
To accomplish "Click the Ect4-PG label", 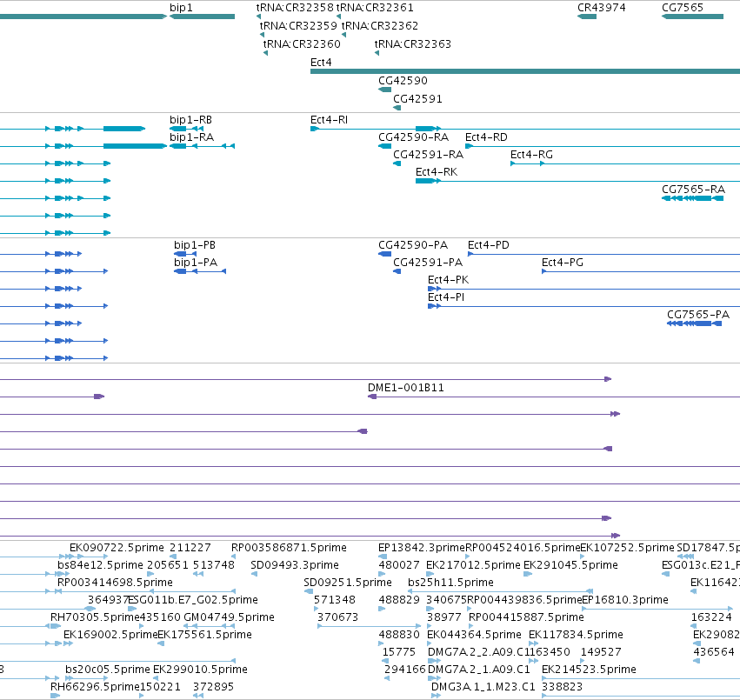I will tap(563, 263).
